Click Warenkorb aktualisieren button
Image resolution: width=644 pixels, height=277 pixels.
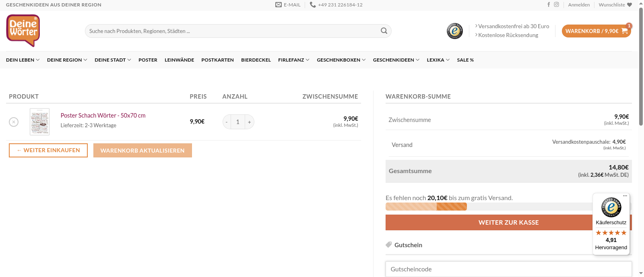pyautogui.click(x=142, y=150)
